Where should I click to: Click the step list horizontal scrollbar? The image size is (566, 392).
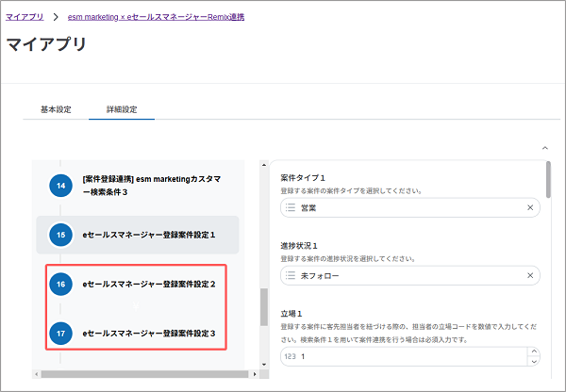tap(141, 374)
